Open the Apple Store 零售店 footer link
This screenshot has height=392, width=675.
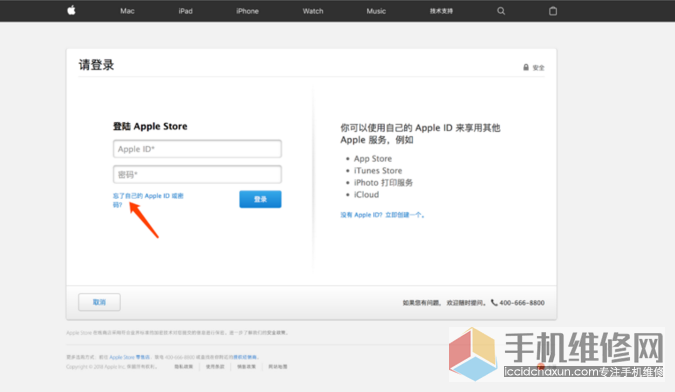130,357
